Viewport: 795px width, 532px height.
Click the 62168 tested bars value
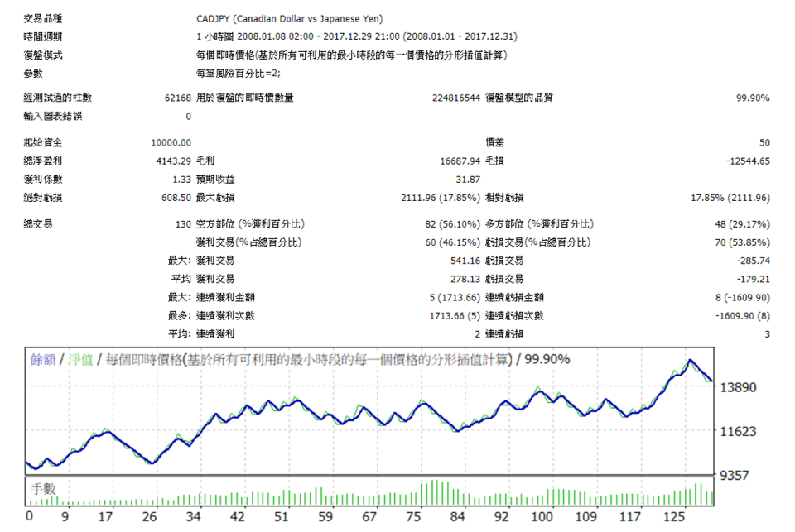[x=177, y=98]
